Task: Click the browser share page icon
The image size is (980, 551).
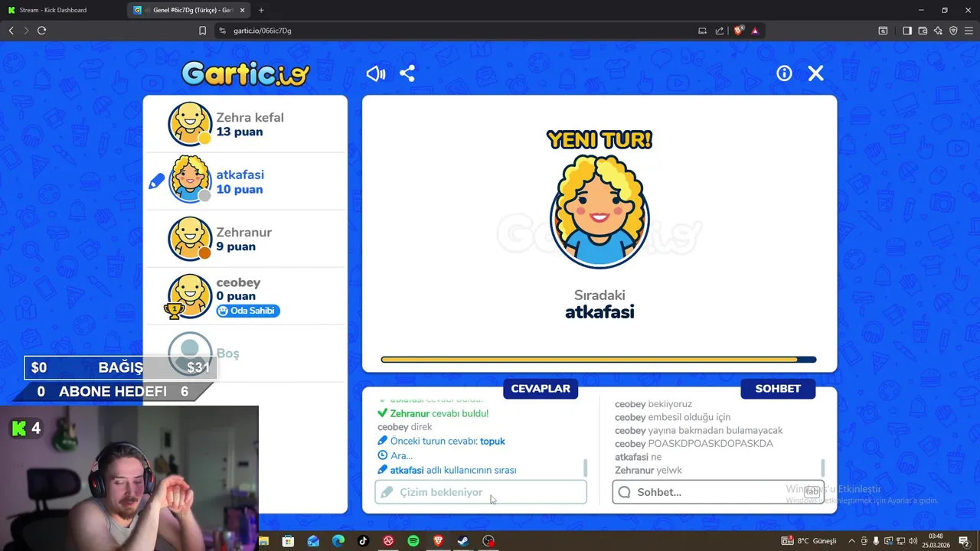Action: (x=720, y=31)
